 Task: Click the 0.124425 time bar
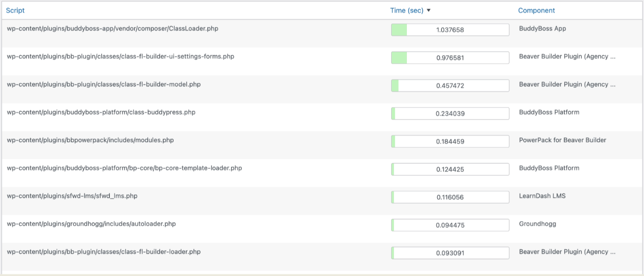pyautogui.click(x=450, y=169)
